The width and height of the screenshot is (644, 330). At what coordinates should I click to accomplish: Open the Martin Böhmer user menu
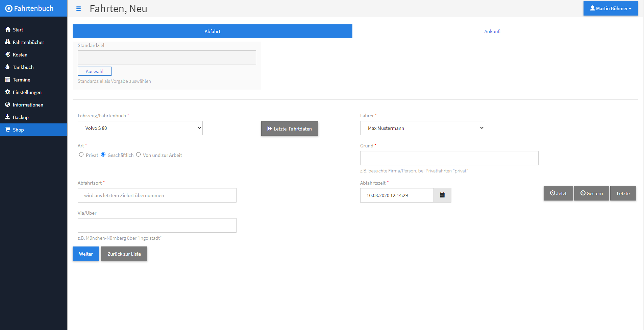pos(611,8)
